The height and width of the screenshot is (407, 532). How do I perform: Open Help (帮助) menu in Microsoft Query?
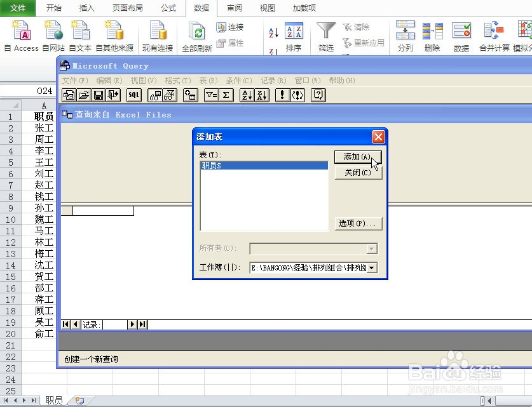(x=342, y=81)
